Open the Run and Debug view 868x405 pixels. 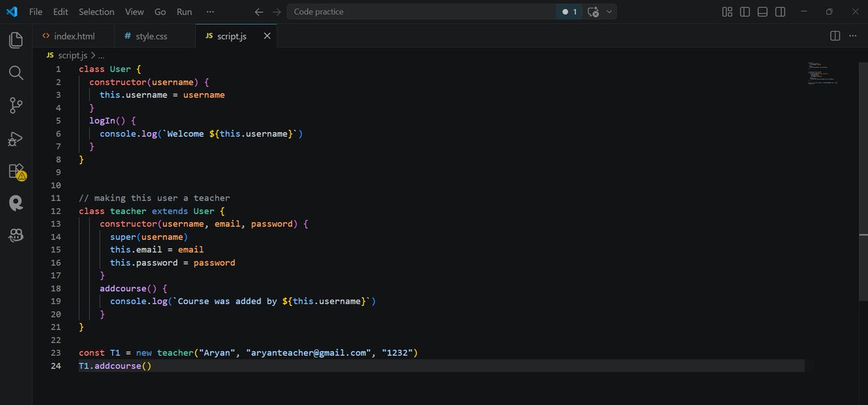tap(16, 138)
